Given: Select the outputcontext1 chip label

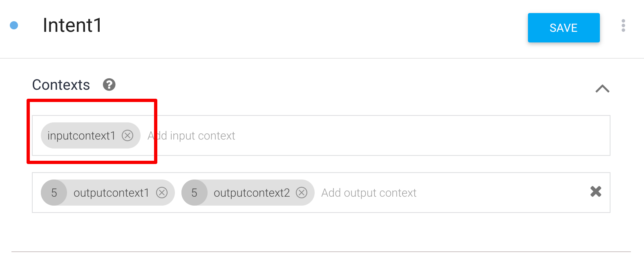Looking at the screenshot, I should pos(111,193).
